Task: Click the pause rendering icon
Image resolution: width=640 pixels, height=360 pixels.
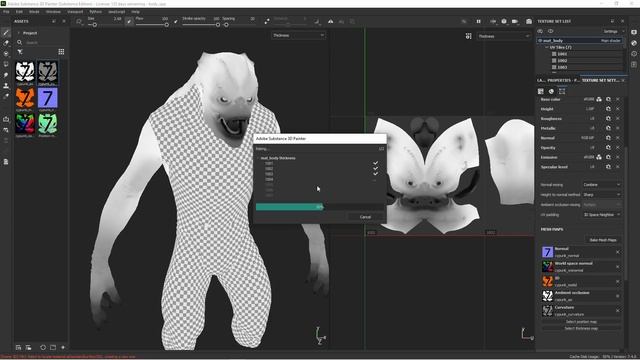Action: coord(478,21)
